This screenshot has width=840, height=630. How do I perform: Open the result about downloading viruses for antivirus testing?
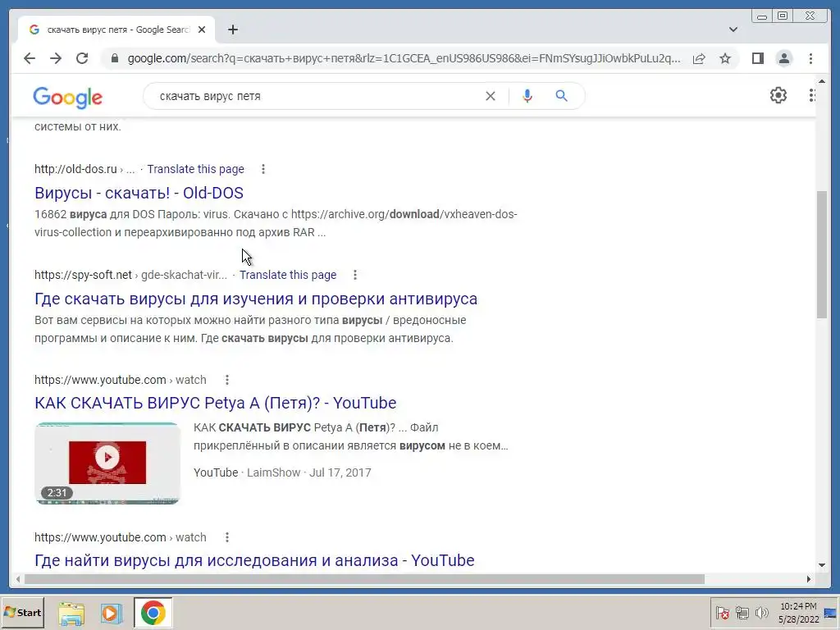(256, 299)
